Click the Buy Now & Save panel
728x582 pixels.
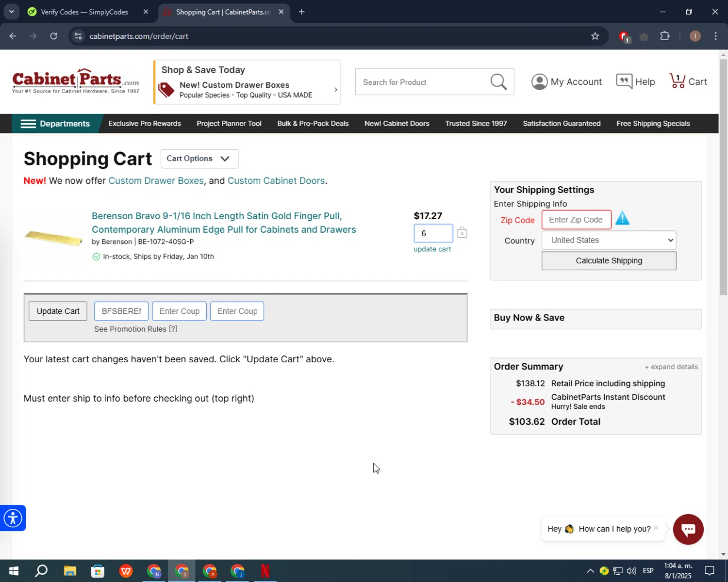[x=596, y=319]
